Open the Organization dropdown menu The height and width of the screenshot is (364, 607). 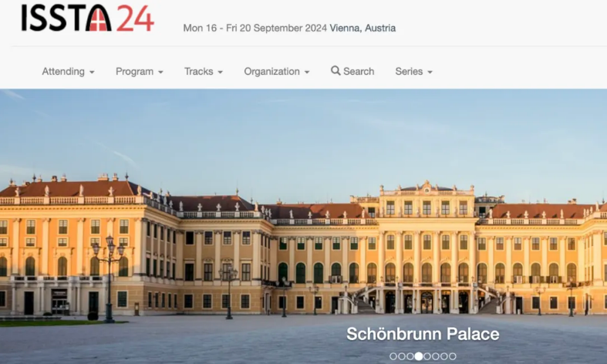[x=277, y=72]
